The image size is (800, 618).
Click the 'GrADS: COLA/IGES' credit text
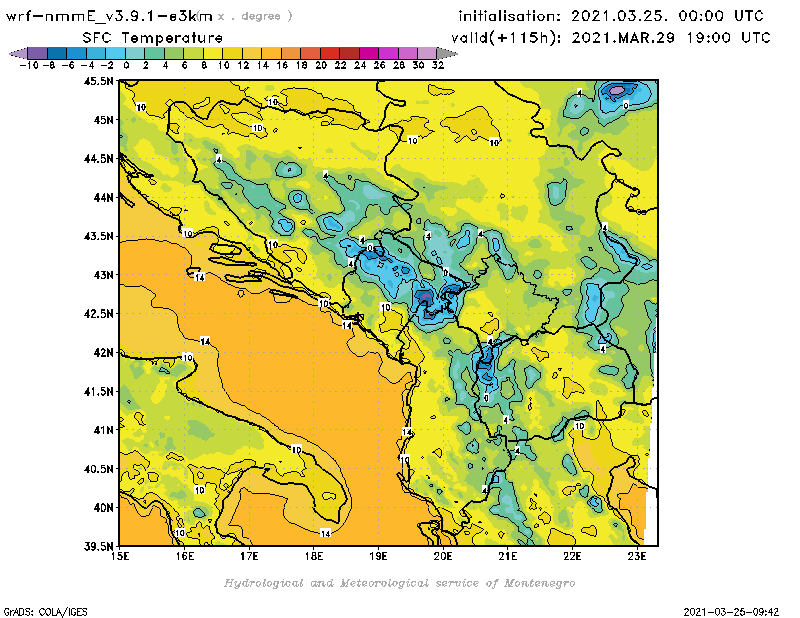click(x=45, y=612)
